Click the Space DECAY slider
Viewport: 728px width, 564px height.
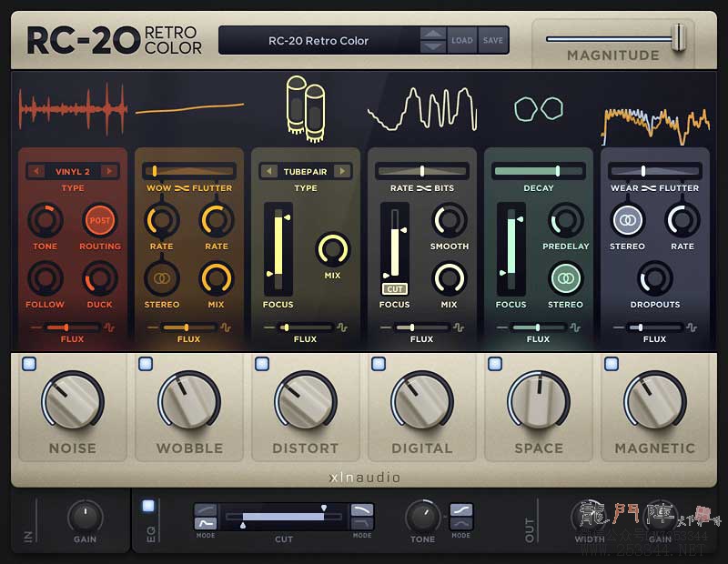click(x=539, y=171)
